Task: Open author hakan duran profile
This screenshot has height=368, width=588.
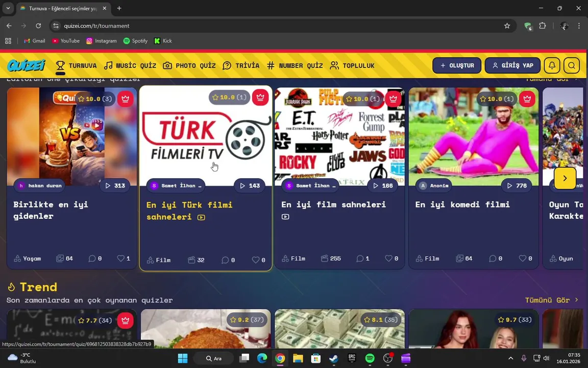Action: pos(40,186)
